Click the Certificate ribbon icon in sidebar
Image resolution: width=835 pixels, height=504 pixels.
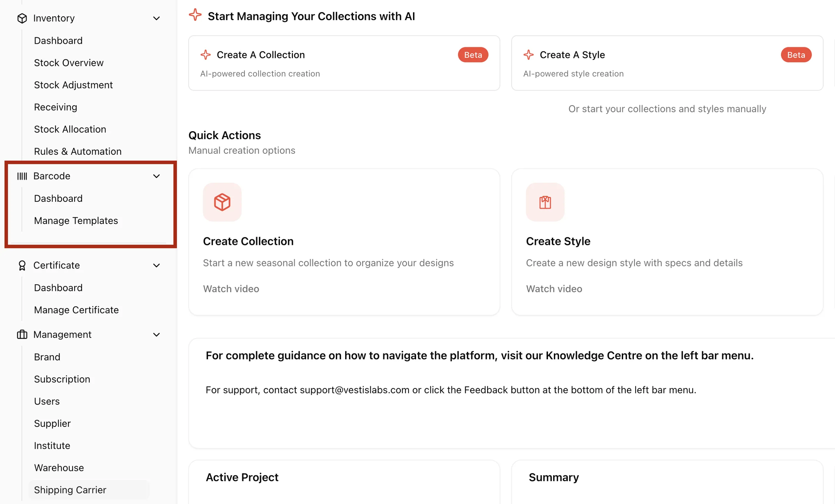click(x=22, y=265)
